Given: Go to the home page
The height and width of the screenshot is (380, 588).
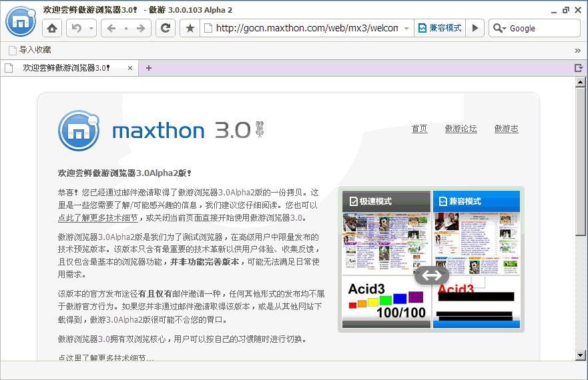Looking at the screenshot, I should coord(52,28).
